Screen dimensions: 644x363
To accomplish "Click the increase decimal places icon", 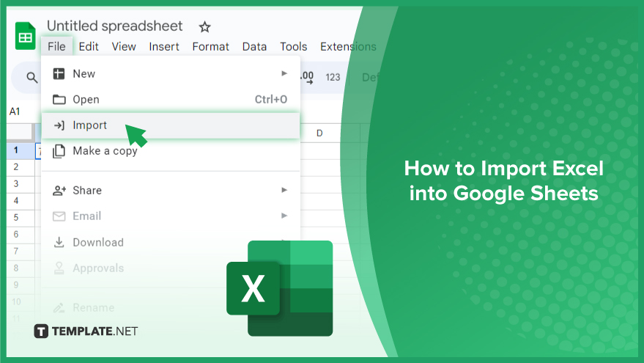I will (x=307, y=77).
